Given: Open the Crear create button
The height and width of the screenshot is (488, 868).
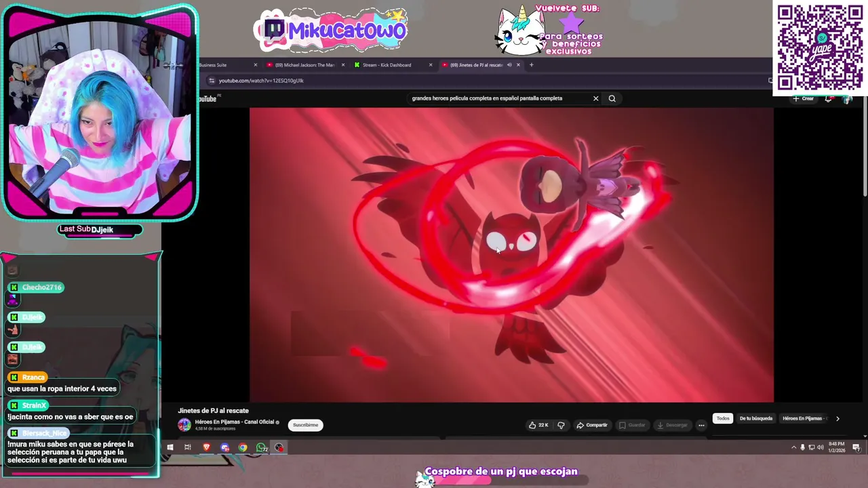Looking at the screenshot, I should [804, 99].
